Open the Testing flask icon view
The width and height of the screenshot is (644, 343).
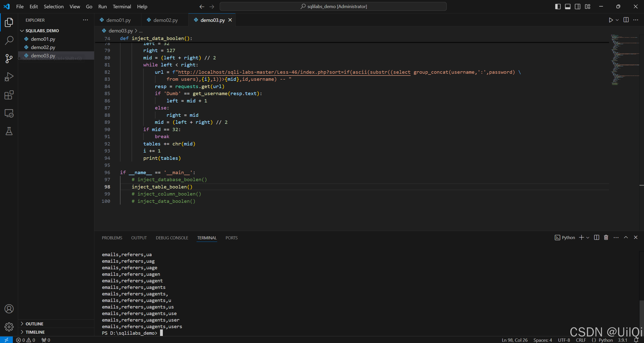(9, 131)
